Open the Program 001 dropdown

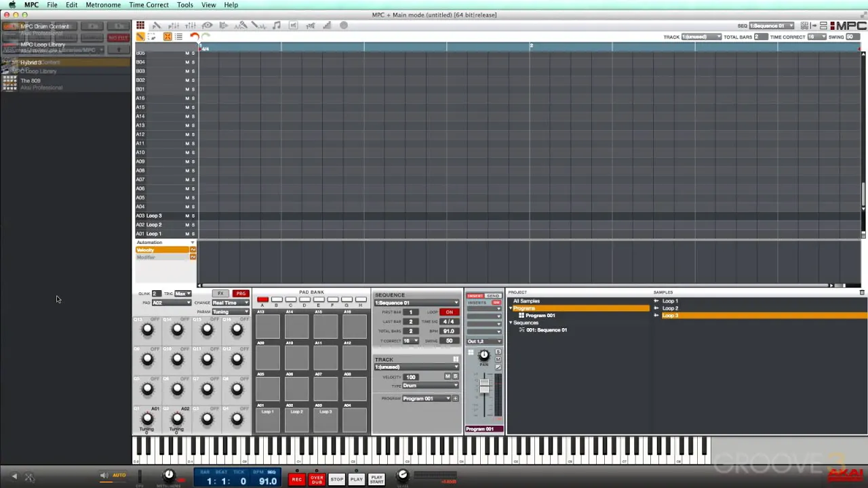pos(427,399)
